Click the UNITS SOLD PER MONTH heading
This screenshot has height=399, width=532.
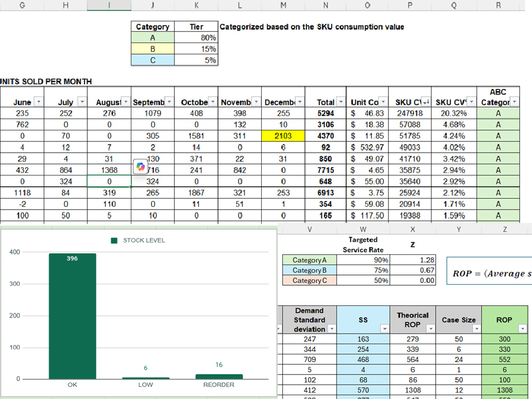coord(46,81)
